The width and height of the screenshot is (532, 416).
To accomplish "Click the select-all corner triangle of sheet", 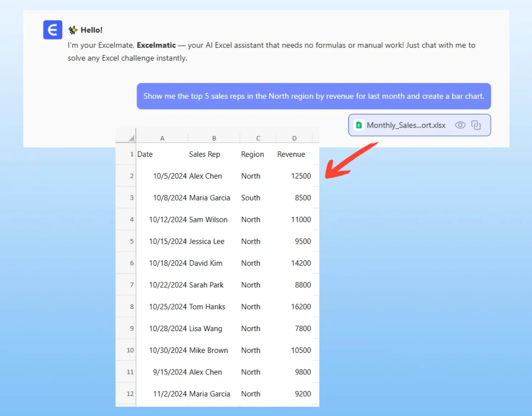I will 131,138.
